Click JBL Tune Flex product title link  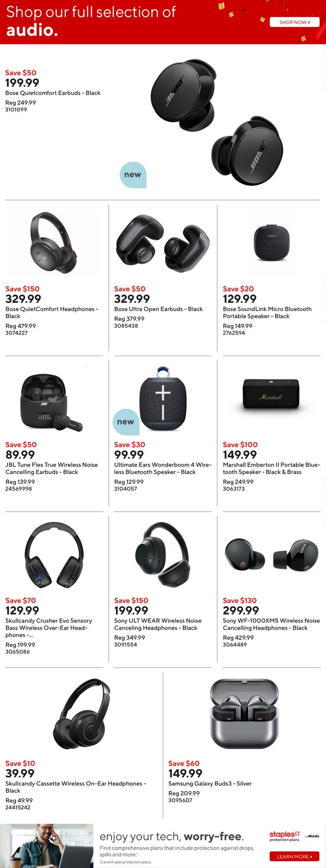[52, 468]
